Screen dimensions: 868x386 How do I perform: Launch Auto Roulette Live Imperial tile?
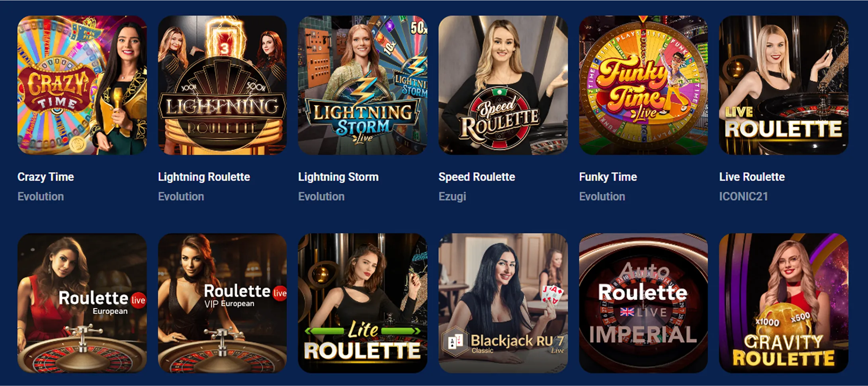point(643,303)
